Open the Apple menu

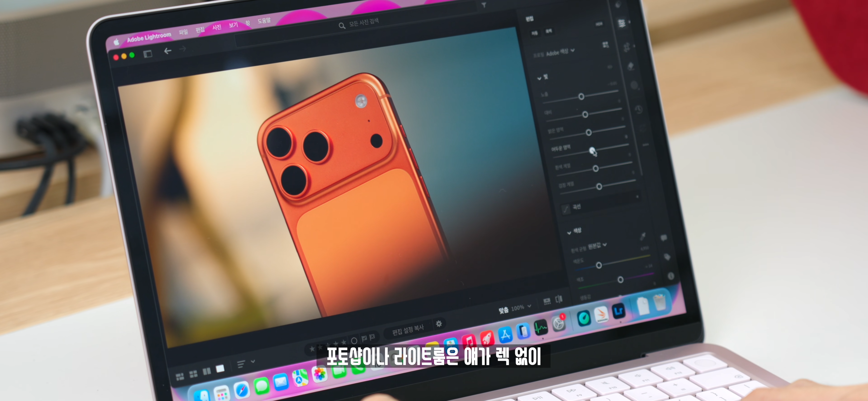pos(117,42)
